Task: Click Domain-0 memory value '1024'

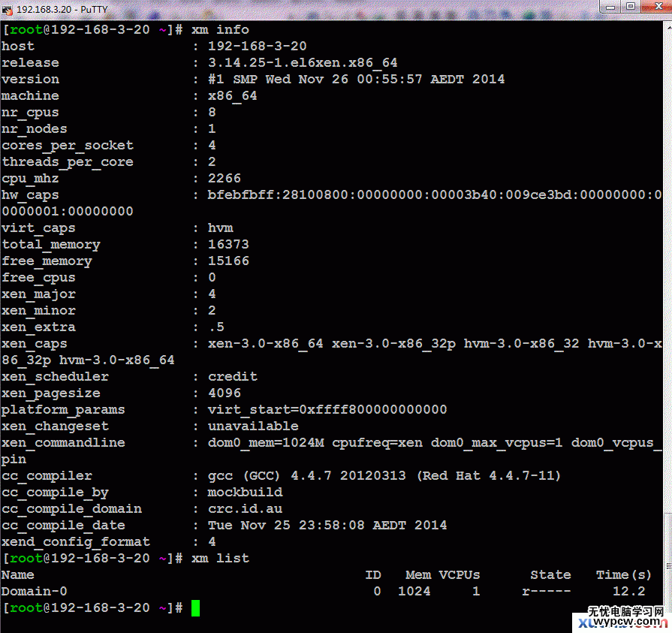Action: tap(414, 592)
